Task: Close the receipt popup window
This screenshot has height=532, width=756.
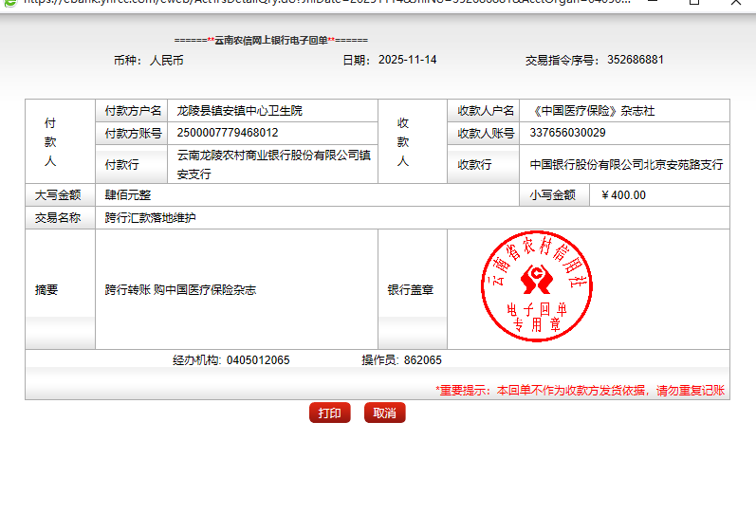Action: pos(737,3)
